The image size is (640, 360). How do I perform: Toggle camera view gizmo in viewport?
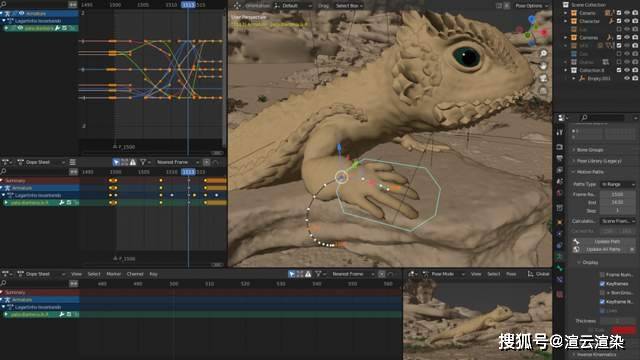click(x=543, y=78)
